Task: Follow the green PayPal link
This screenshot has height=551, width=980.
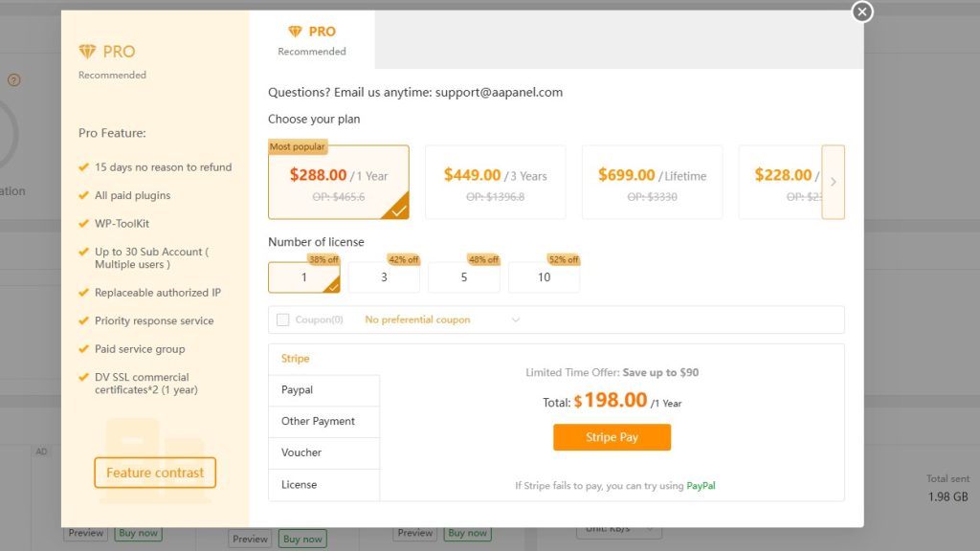Action: point(701,486)
